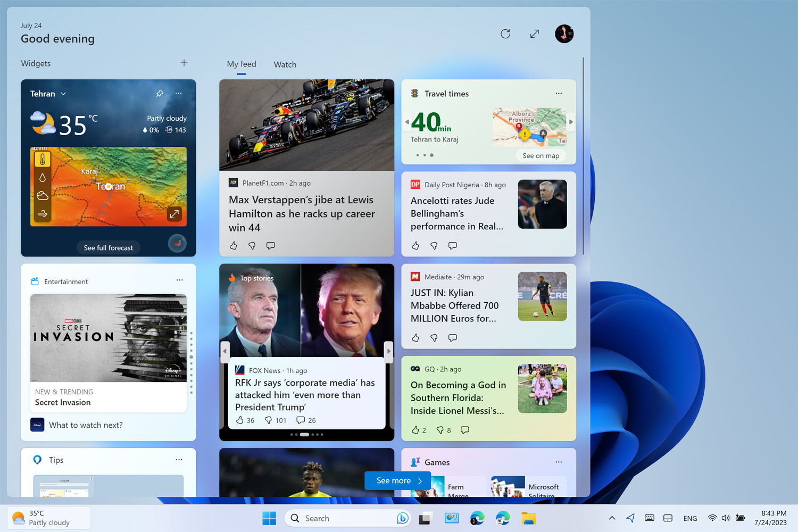Switch to the Watch tab
The height and width of the screenshot is (532, 798).
tap(285, 64)
